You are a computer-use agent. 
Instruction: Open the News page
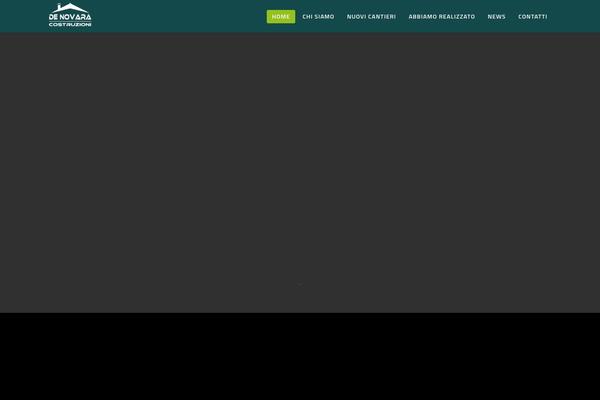click(x=496, y=16)
